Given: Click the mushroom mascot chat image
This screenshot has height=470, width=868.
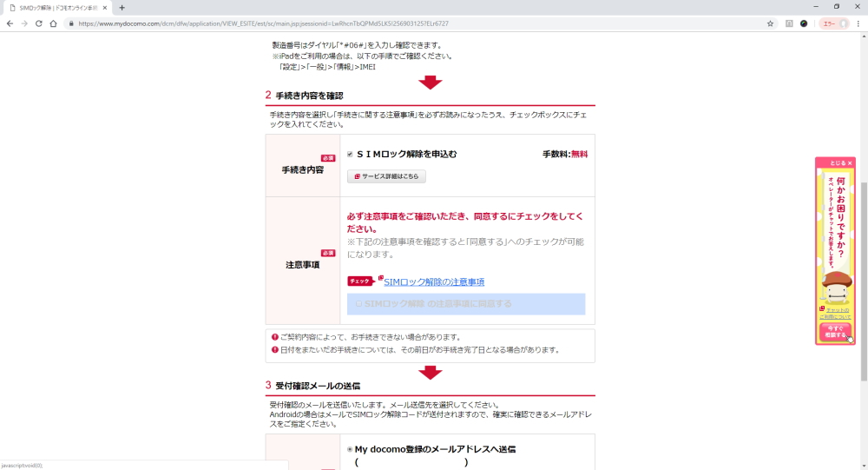Looking at the screenshot, I should point(837,288).
